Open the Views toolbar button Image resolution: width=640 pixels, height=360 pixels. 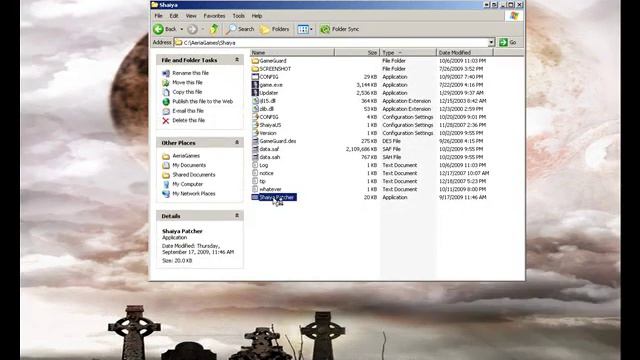pos(303,29)
